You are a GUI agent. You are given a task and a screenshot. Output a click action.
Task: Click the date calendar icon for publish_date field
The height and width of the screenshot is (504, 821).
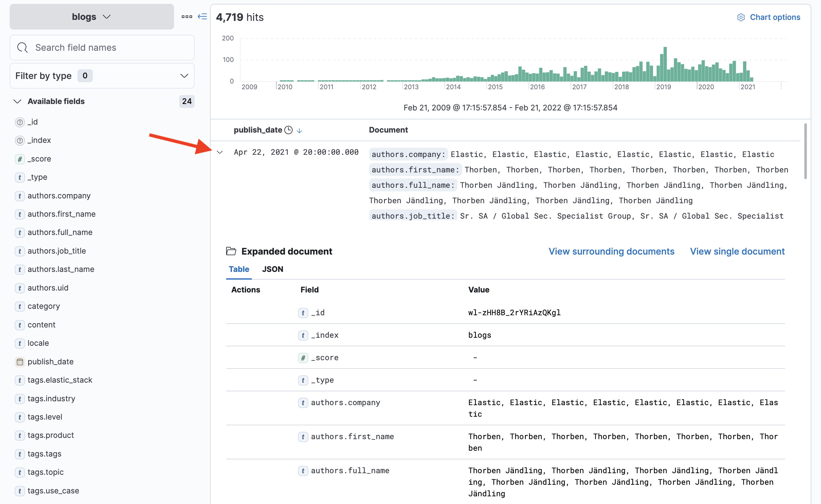[x=20, y=362]
